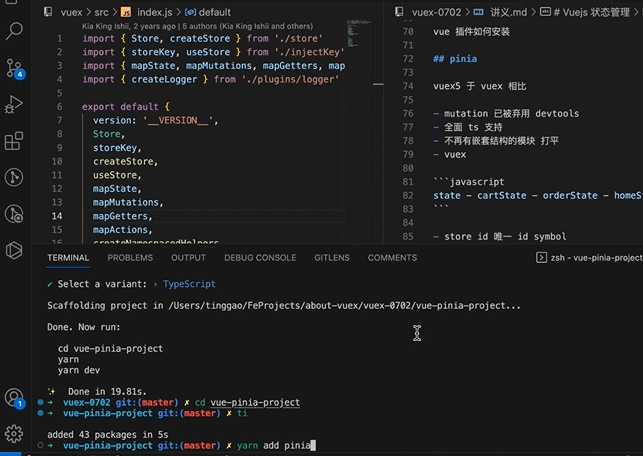
Task: Click 'Done in 19.81s.' terminal line
Action: (107, 391)
